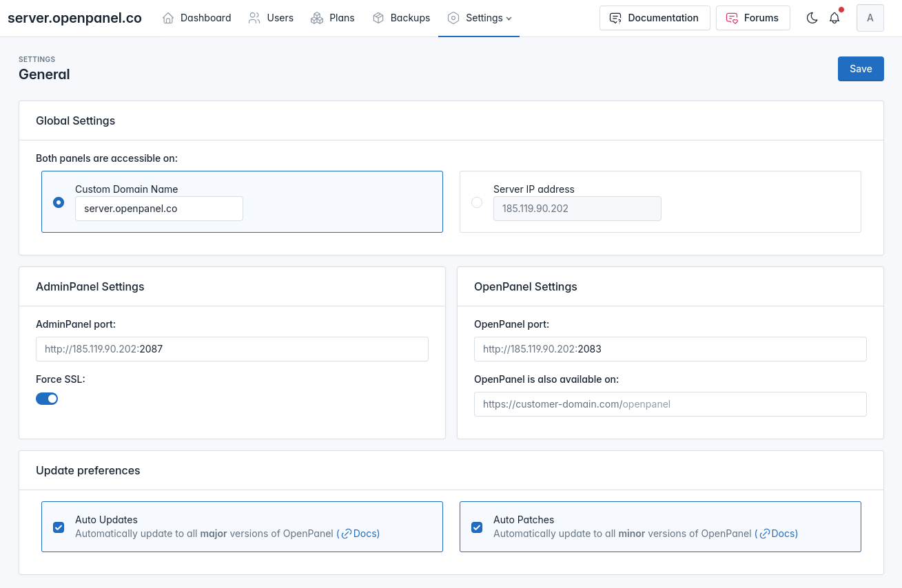Select the Server IP address radio option

click(x=477, y=202)
